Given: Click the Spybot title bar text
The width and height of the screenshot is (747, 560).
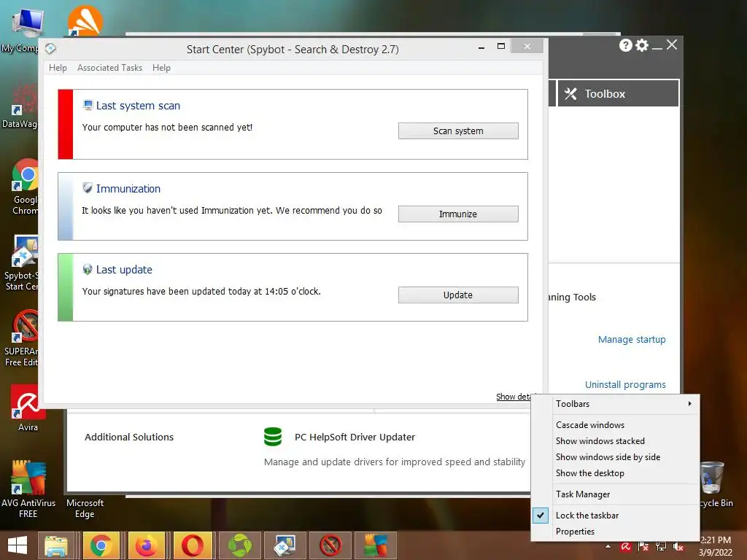Looking at the screenshot, I should pyautogui.click(x=293, y=49).
